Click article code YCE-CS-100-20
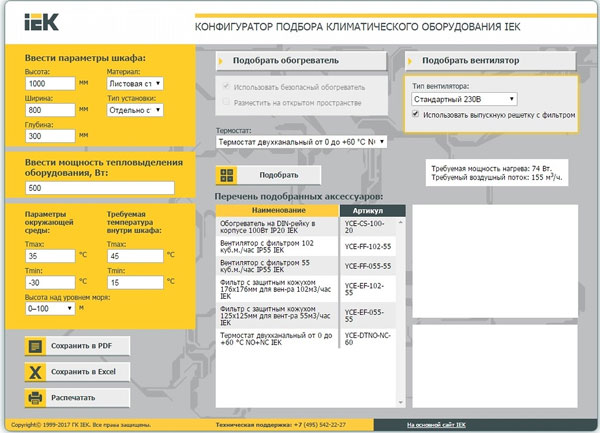600x433 pixels. click(364, 227)
